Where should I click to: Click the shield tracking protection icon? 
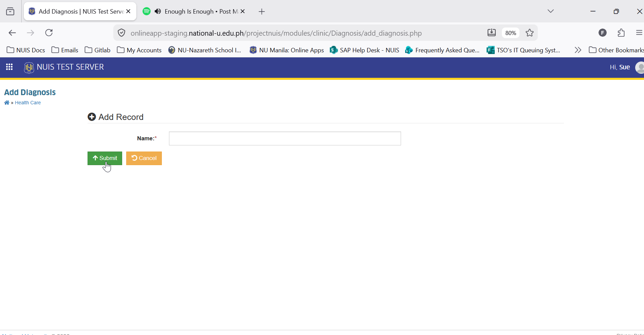click(x=121, y=33)
